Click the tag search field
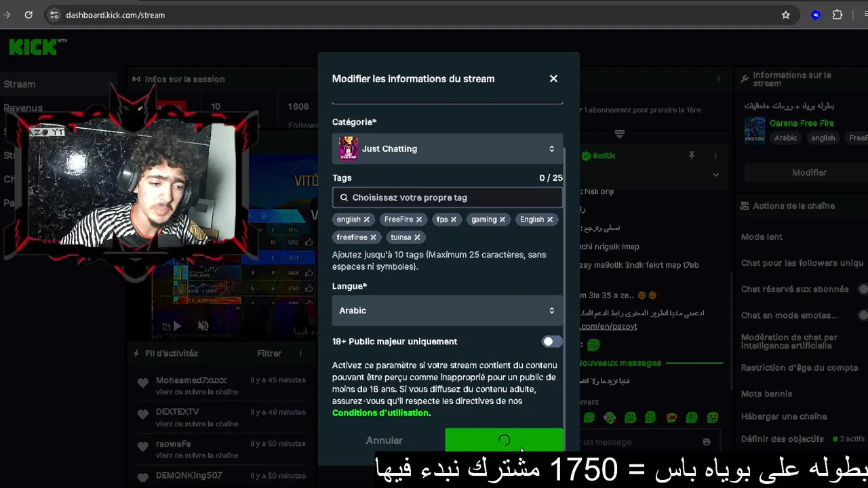 (x=448, y=197)
